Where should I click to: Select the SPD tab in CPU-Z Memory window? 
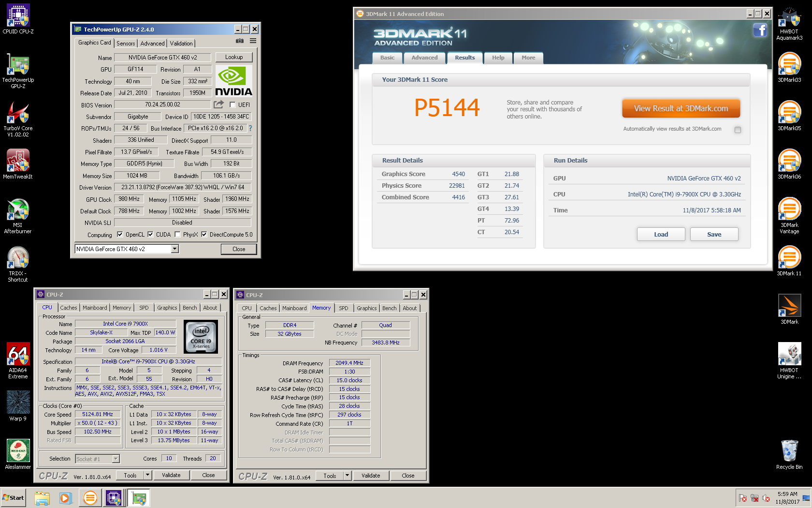343,308
